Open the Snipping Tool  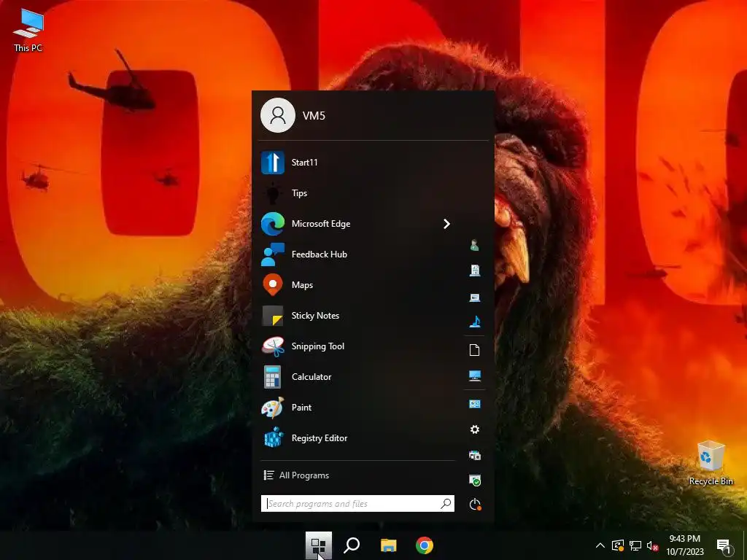tap(357, 346)
